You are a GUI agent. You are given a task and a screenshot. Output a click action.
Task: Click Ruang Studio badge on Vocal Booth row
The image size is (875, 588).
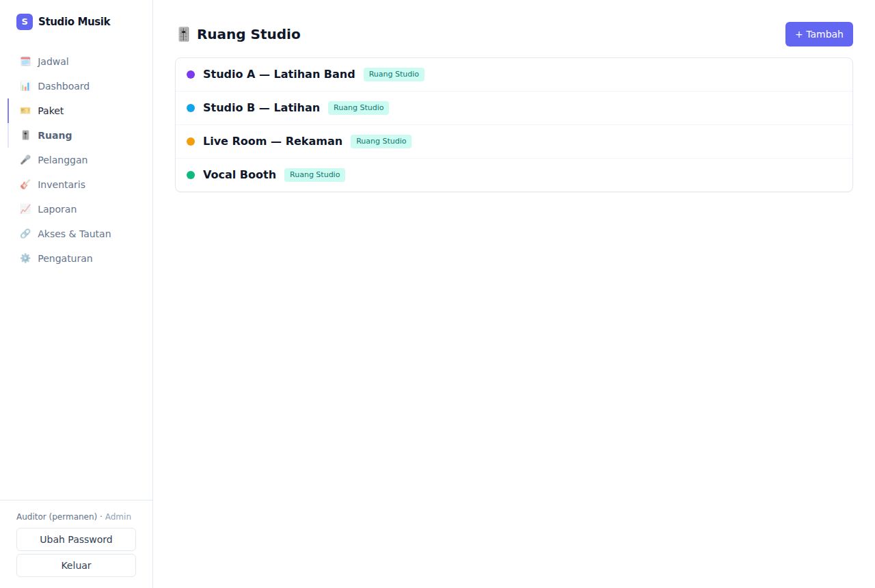[x=314, y=175]
